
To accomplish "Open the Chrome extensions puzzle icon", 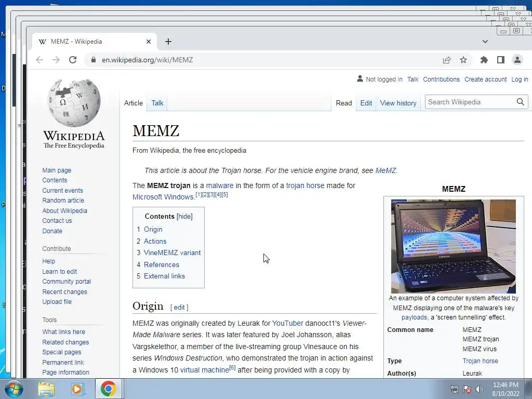I will pyautogui.click(x=484, y=60).
